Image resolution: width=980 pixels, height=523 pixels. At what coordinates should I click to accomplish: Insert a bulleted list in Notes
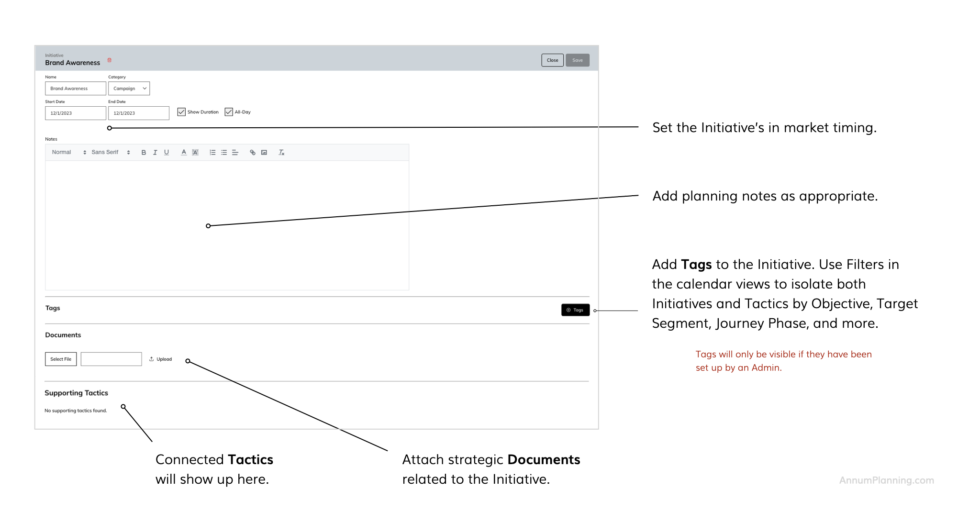click(x=224, y=153)
